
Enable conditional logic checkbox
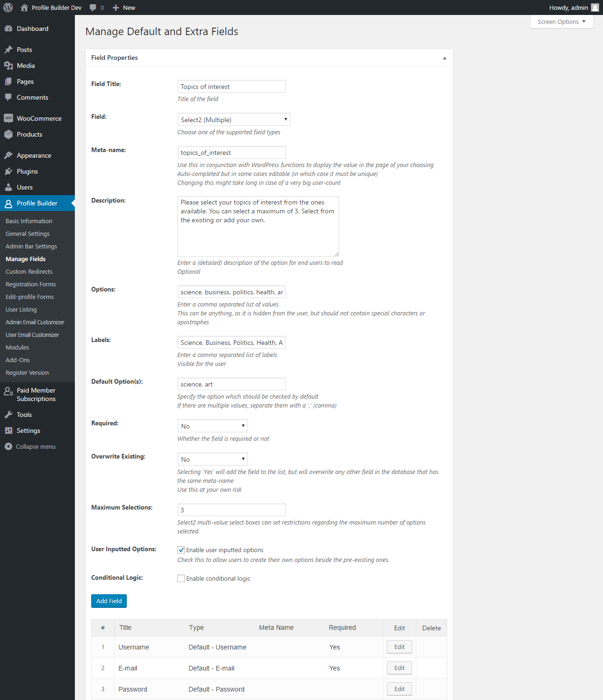point(181,578)
